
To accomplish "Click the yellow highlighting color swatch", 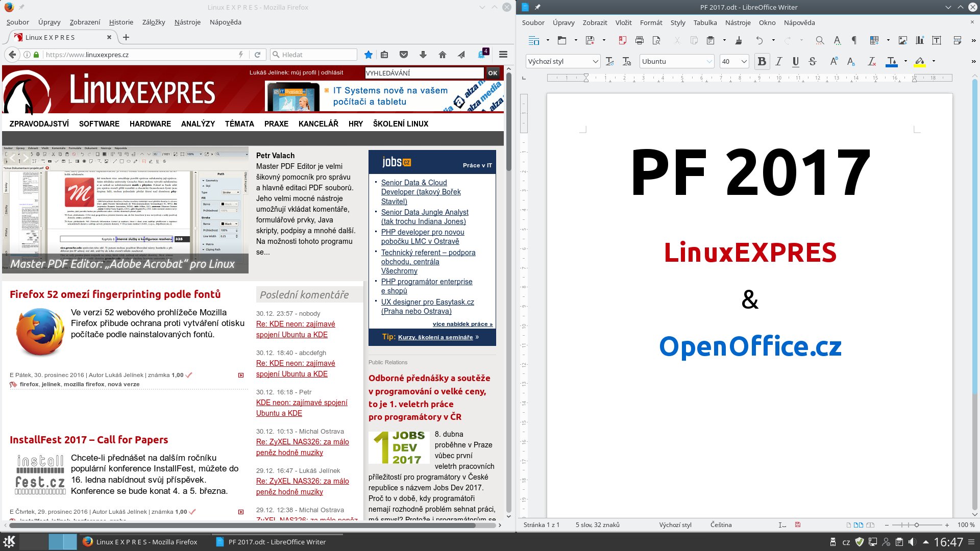I will pyautogui.click(x=920, y=61).
